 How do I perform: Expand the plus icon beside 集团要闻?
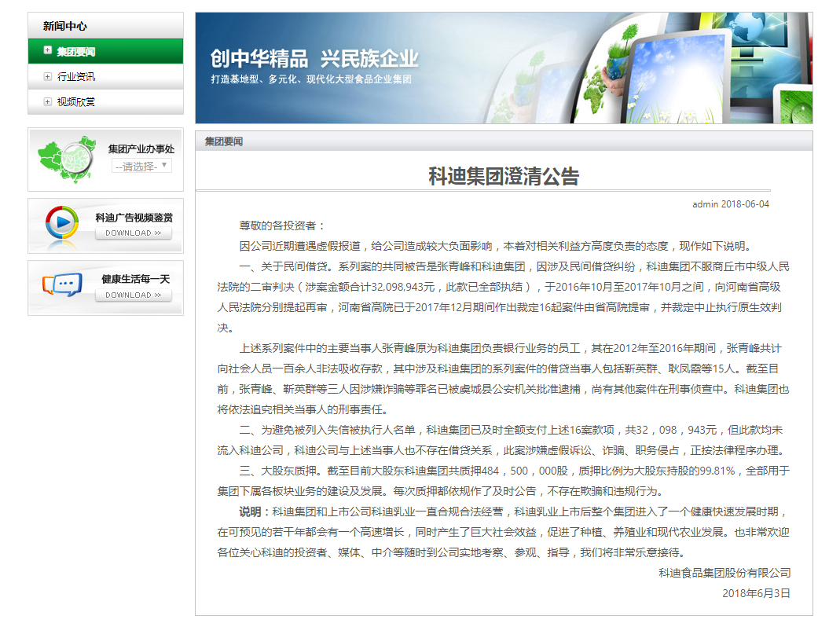[x=48, y=50]
